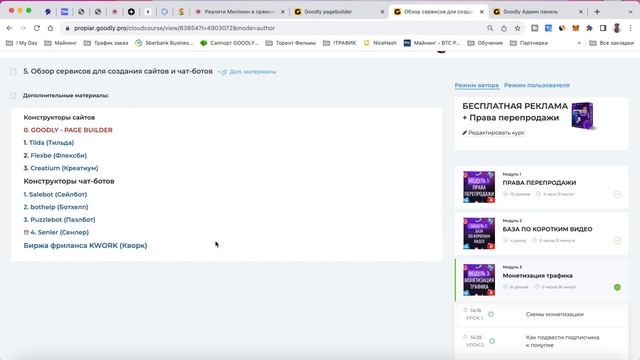This screenshot has width=640, height=360.
Task: Open the Tilda (Тильда) link
Action: click(51, 143)
